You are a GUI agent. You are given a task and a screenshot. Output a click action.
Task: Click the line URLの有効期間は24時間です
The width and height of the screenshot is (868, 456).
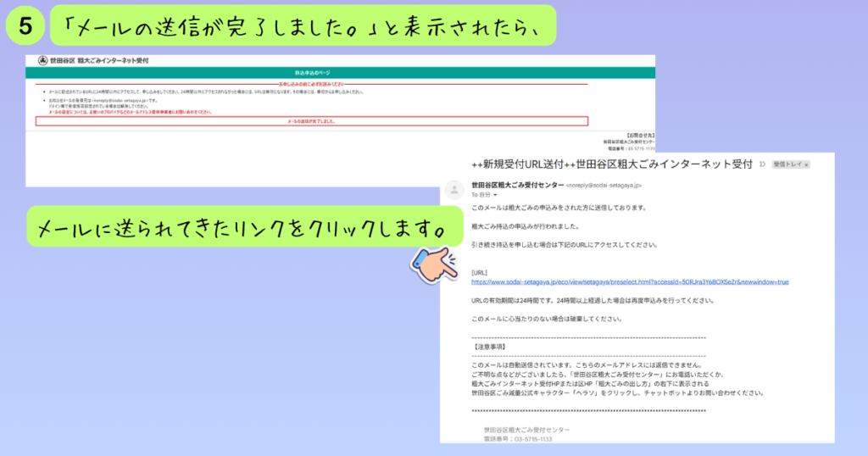pyautogui.click(x=593, y=301)
